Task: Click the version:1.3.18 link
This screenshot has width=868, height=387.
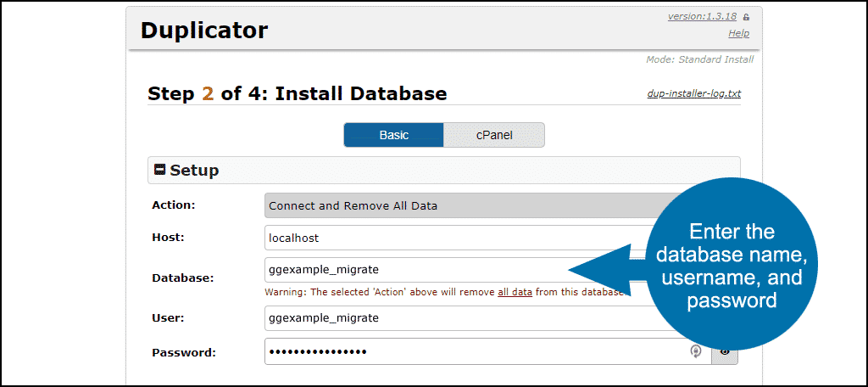Action: click(702, 16)
